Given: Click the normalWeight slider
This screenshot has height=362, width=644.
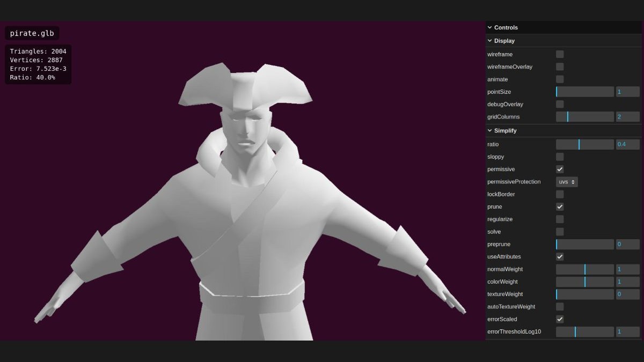Looking at the screenshot, I should coord(584,269).
